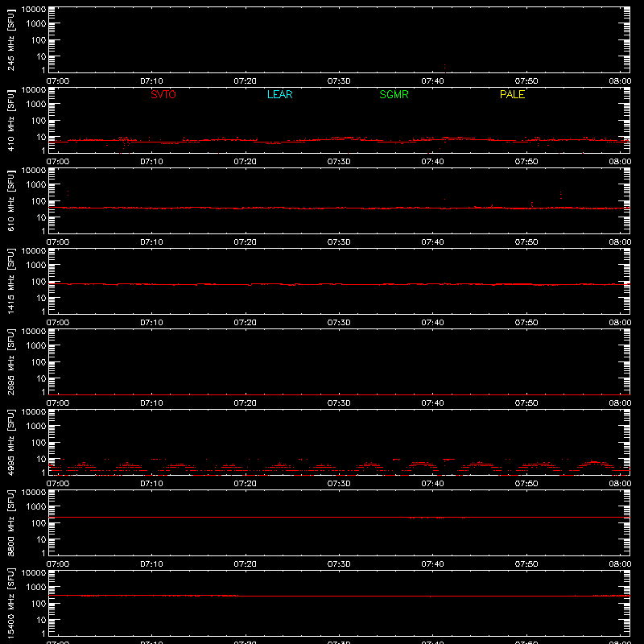
Task: Click 08:00 time label of the 4995 MHz panel
Action: (x=620, y=484)
